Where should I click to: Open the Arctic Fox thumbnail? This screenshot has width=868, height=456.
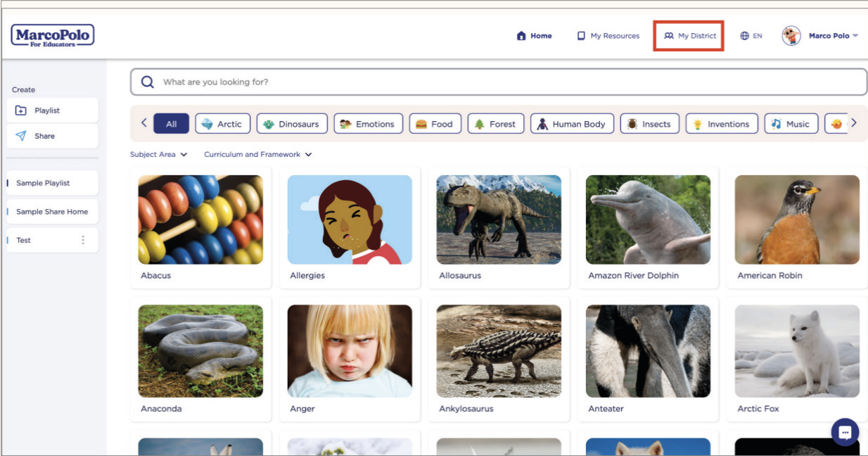point(797,351)
